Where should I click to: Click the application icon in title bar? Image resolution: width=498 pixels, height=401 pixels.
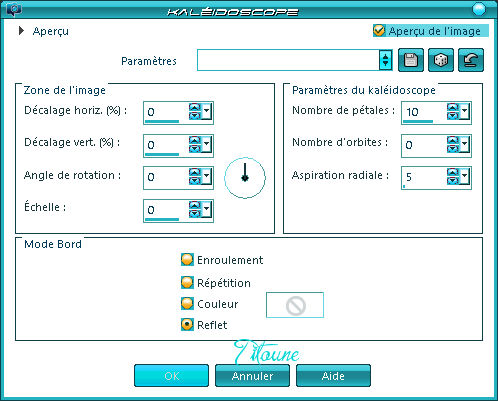click(x=14, y=9)
